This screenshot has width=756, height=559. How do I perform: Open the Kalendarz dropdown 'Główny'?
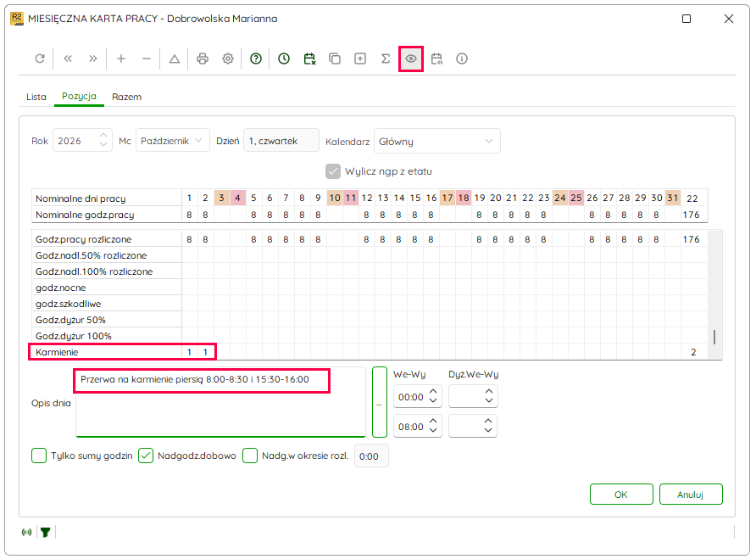tap(436, 141)
